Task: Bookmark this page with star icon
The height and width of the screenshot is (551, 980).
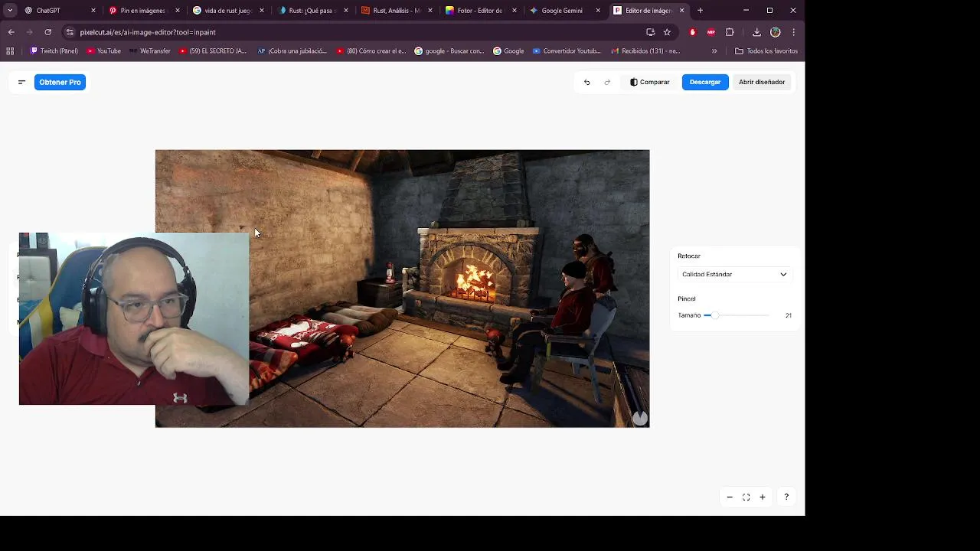Action: (x=667, y=32)
